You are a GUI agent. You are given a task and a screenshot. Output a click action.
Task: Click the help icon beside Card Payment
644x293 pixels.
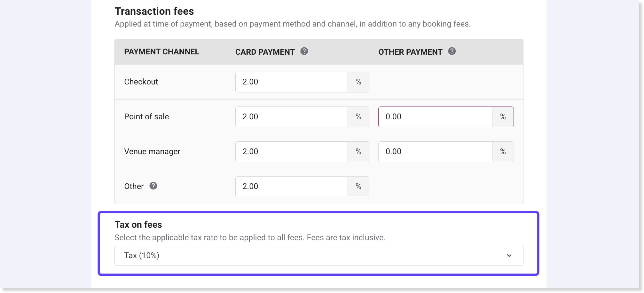pos(304,51)
